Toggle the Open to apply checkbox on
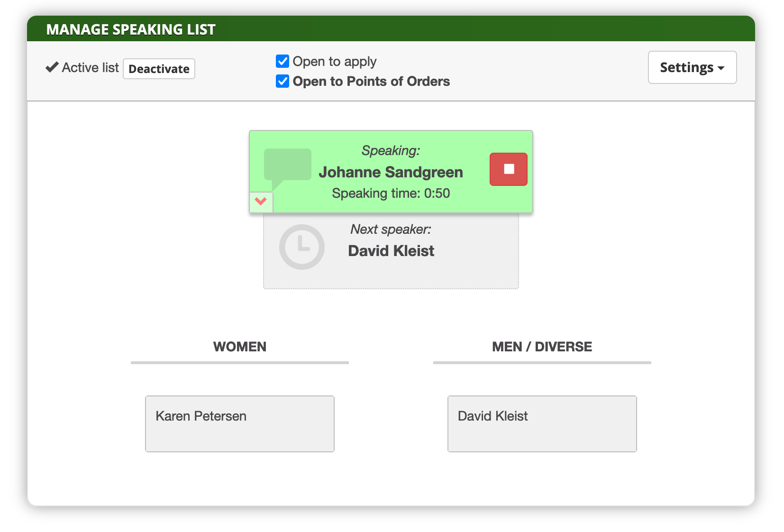Viewport: 784px width, 532px height. [282, 61]
